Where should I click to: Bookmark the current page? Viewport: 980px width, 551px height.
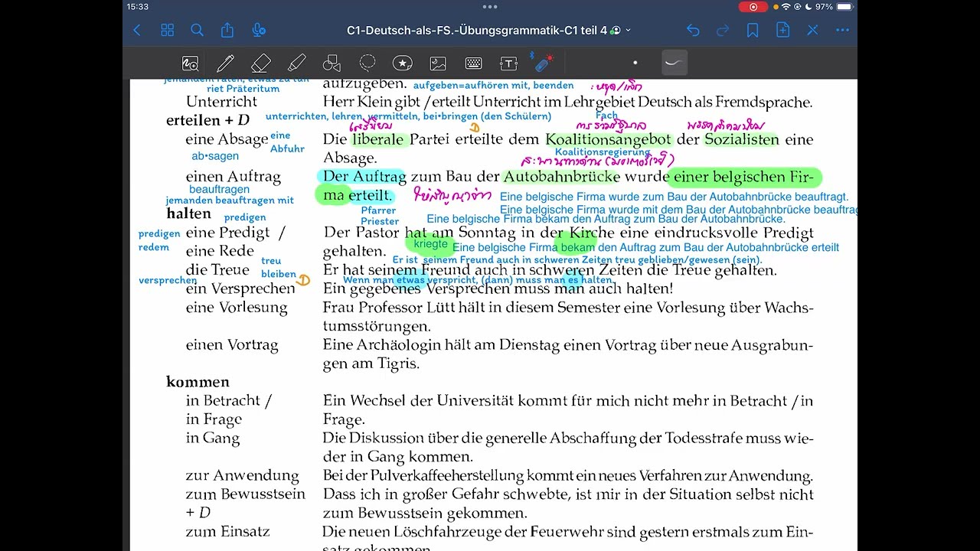[753, 31]
